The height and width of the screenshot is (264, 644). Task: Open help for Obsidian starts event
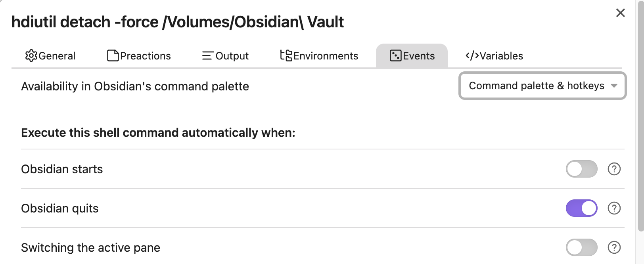pyautogui.click(x=614, y=169)
